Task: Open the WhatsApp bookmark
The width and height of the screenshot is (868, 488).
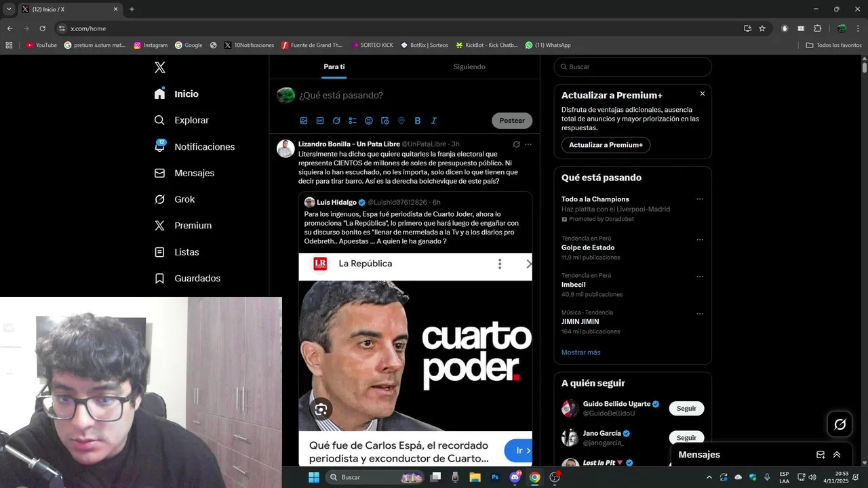Action: click(x=548, y=45)
